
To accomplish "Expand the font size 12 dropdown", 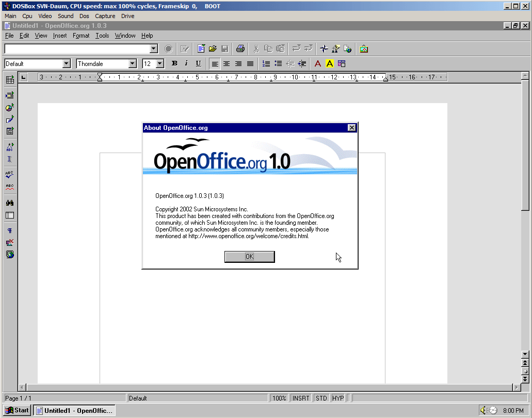I will click(160, 64).
